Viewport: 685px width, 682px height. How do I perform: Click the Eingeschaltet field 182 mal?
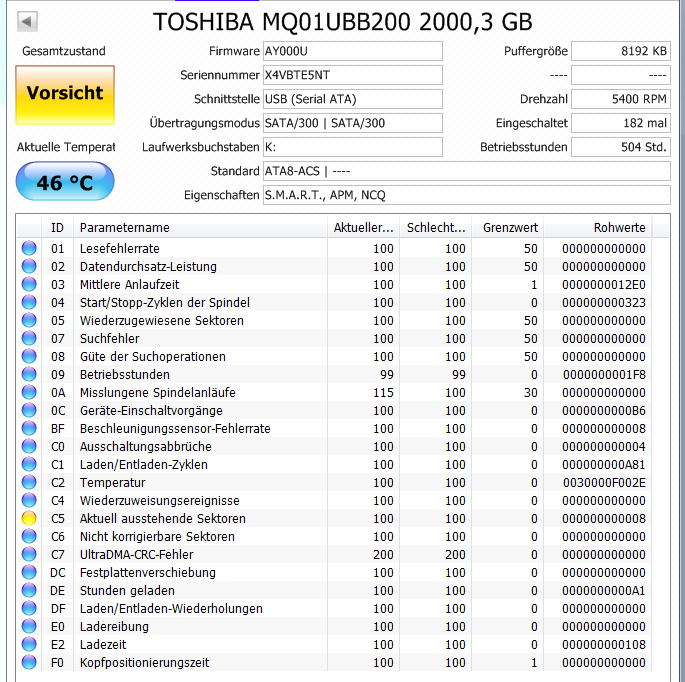[621, 123]
